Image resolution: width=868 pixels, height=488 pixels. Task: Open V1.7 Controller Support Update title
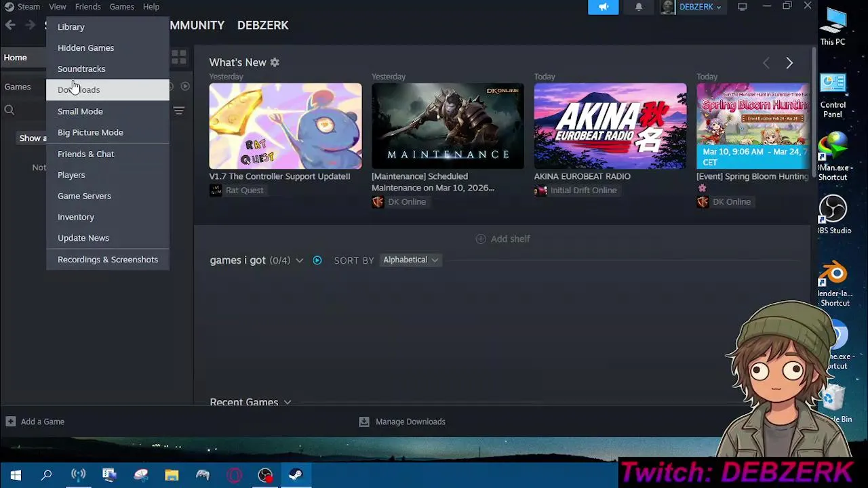(x=279, y=176)
